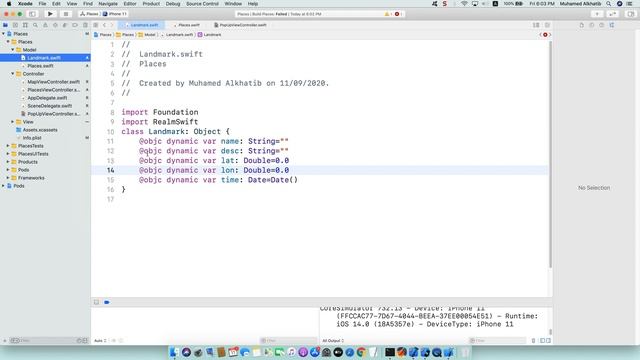Collapse the Model folder disclosure triangle
This screenshot has height=360, width=640.
(13, 50)
